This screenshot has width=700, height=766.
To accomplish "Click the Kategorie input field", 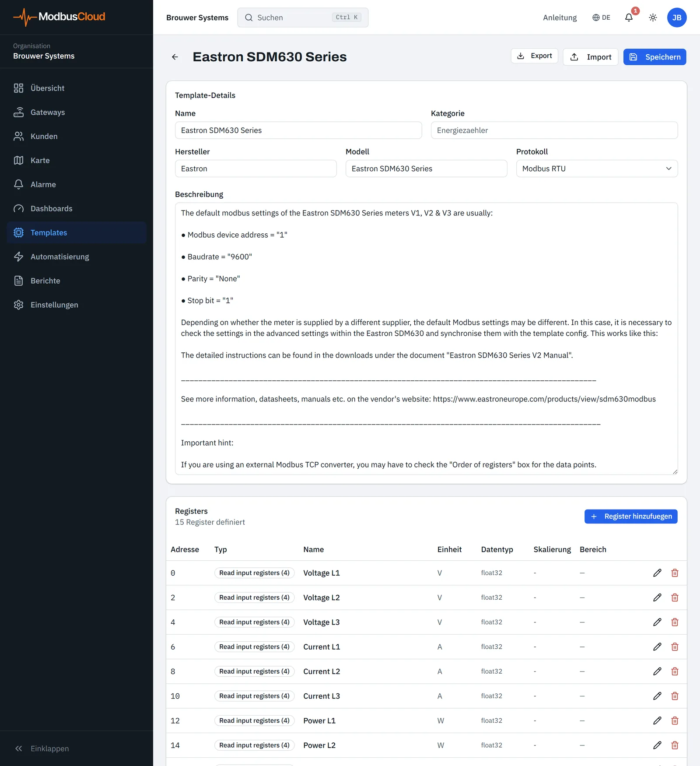I will click(x=554, y=130).
